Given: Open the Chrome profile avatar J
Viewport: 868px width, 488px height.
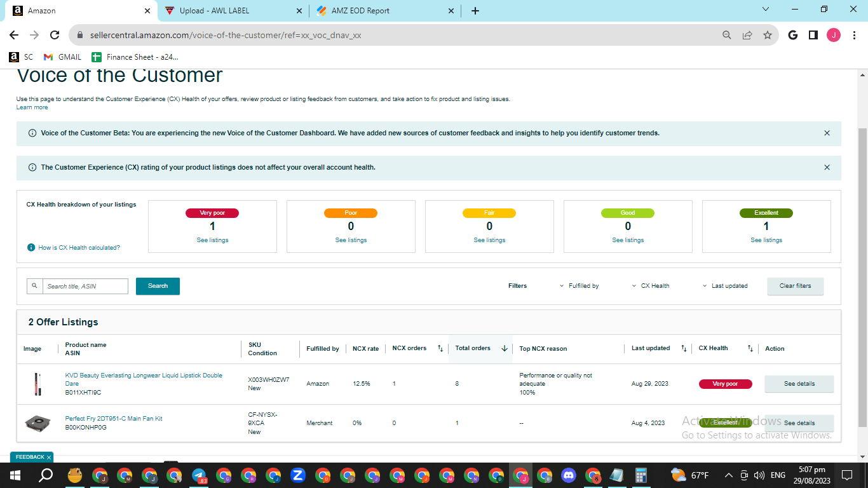Looking at the screenshot, I should pyautogui.click(x=834, y=36).
